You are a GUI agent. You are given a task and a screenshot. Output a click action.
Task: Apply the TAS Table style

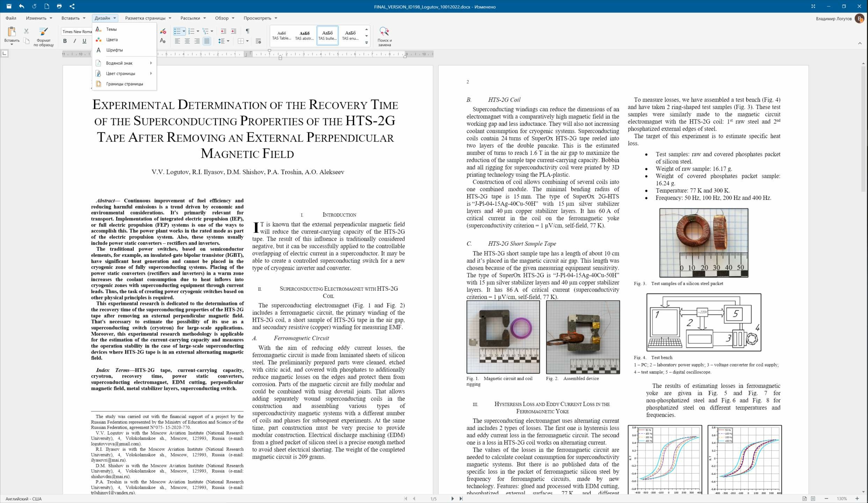282,35
